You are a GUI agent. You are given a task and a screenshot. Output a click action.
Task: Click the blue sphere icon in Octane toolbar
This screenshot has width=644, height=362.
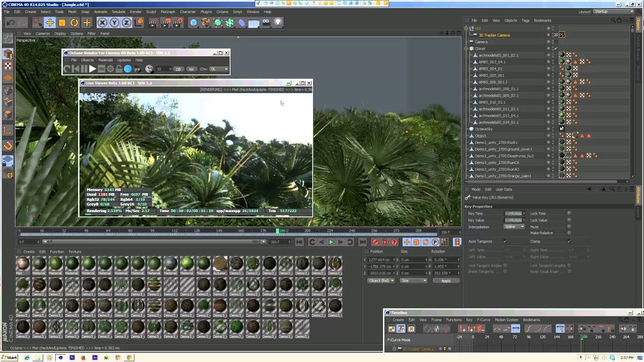tap(128, 69)
